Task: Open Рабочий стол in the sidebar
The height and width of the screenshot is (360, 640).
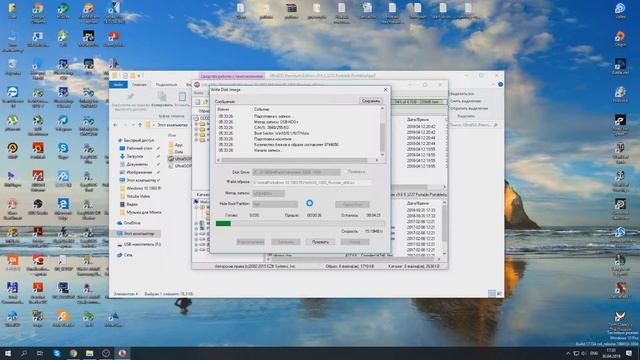Action: [x=137, y=148]
